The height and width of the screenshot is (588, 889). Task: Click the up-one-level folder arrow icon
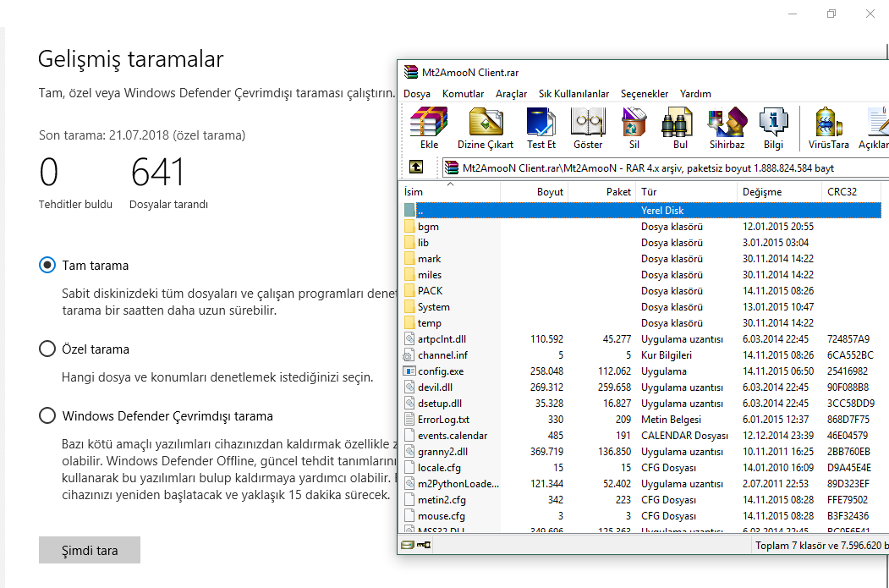[416, 167]
